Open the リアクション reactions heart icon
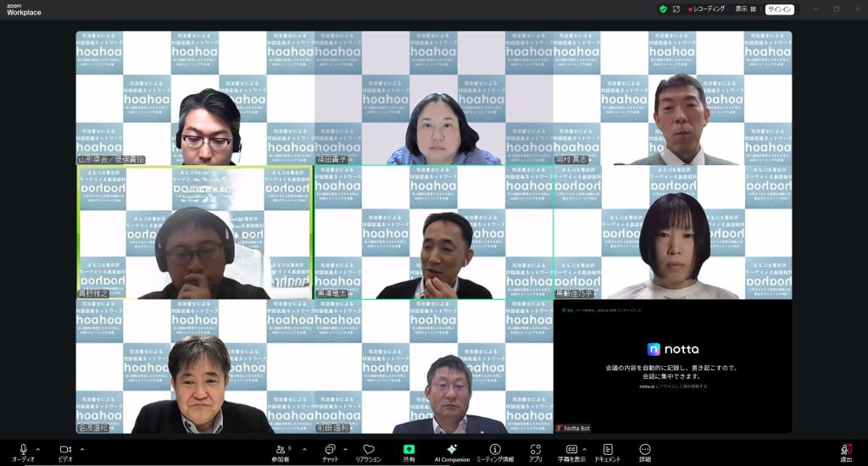 pos(368,450)
